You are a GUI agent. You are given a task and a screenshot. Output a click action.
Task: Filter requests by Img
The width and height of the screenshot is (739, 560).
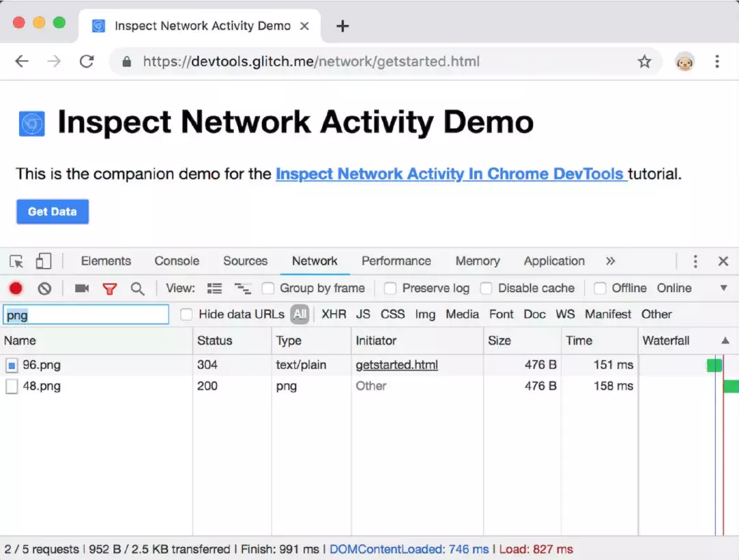pyautogui.click(x=425, y=314)
